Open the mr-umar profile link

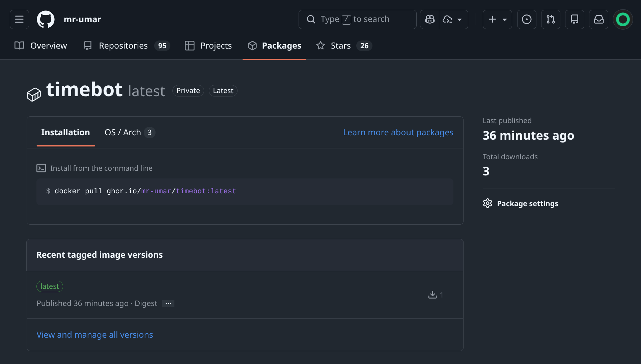click(82, 19)
